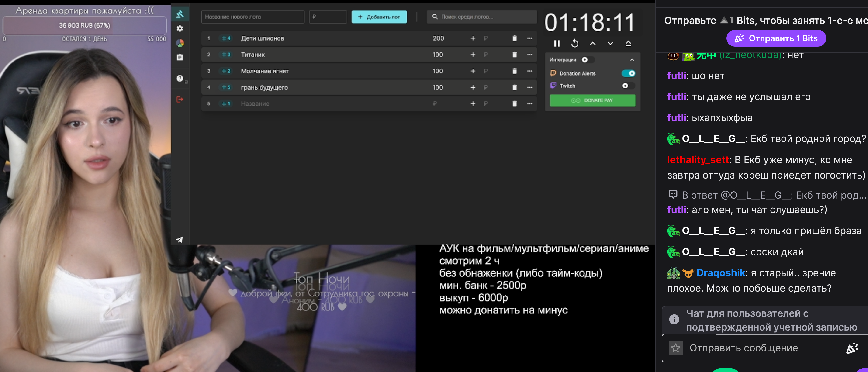The width and height of the screenshot is (868, 372).
Task: Pause the auction countdown timer
Action: pos(557,43)
